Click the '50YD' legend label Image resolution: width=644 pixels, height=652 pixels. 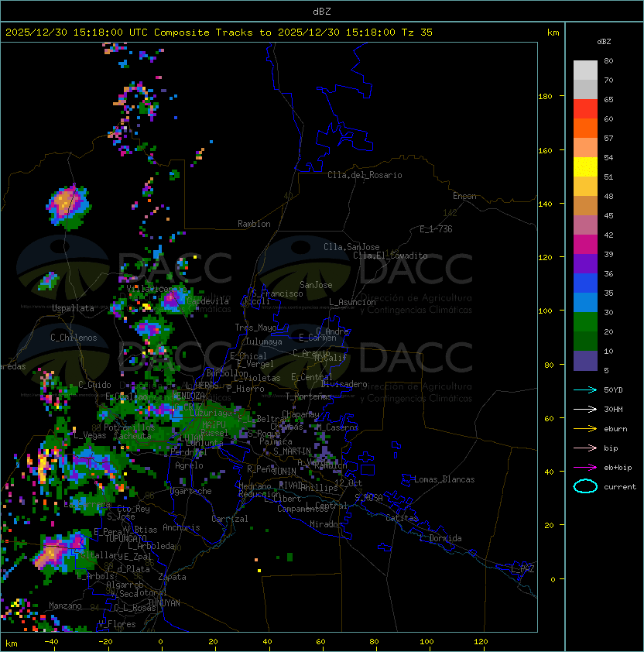[613, 389]
